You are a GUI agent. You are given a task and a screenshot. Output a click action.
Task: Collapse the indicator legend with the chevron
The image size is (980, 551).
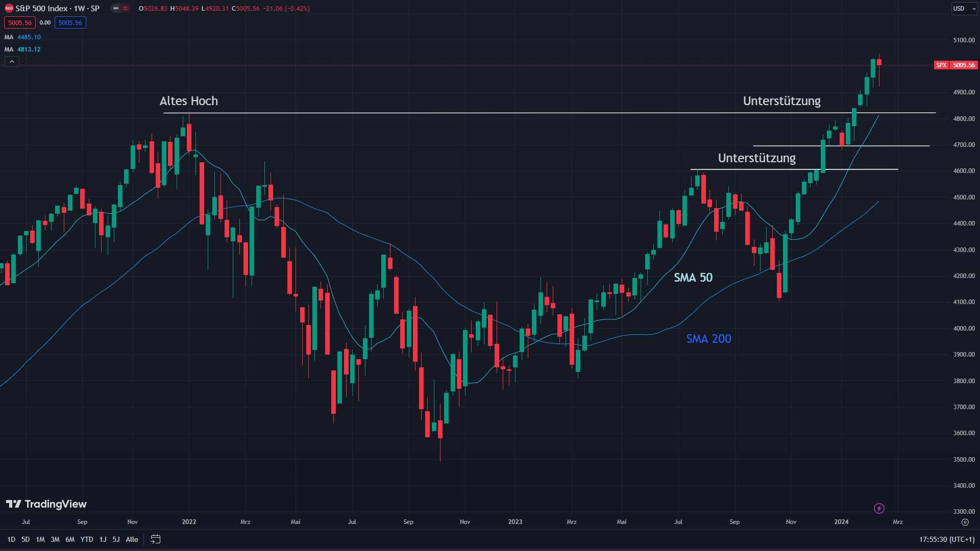point(12,62)
